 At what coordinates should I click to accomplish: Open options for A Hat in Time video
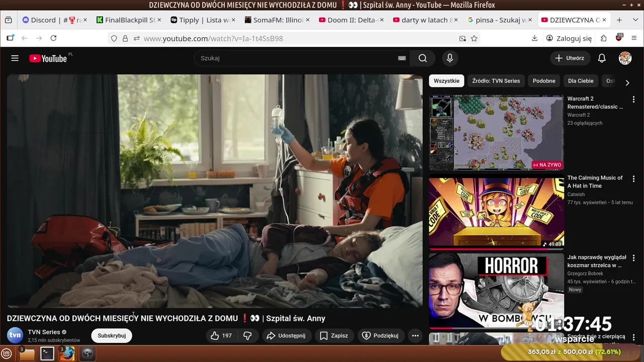pos(633,179)
